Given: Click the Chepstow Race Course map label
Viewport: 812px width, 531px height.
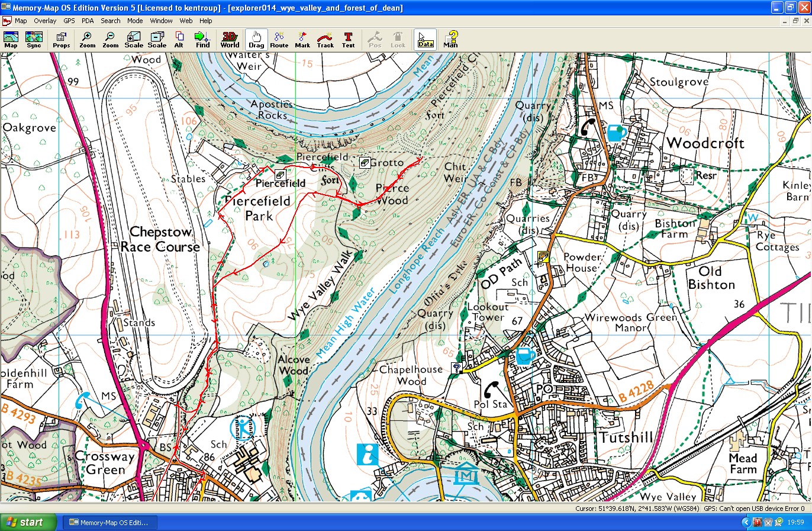Looking at the screenshot, I should click(161, 239).
